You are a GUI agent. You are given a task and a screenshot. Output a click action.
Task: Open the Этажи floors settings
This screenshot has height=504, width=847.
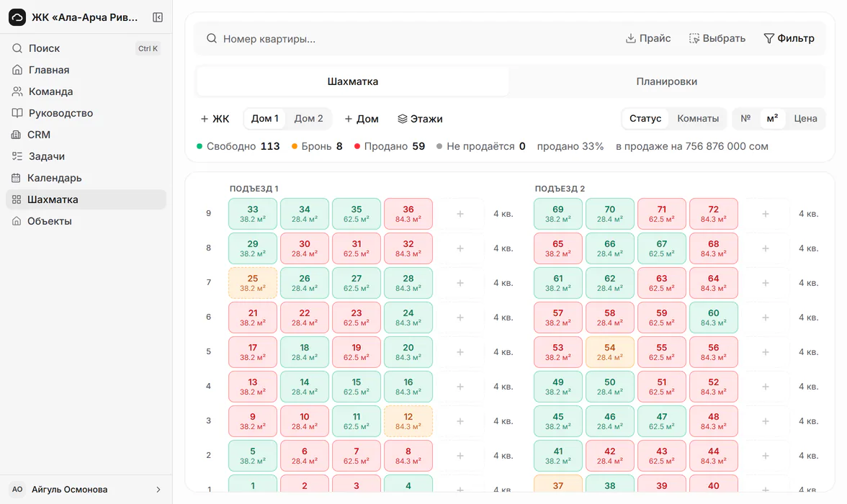(421, 119)
